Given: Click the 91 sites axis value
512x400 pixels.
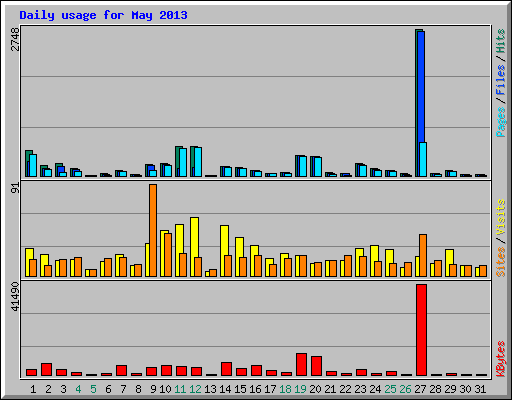Looking at the screenshot, I should click(15, 188).
